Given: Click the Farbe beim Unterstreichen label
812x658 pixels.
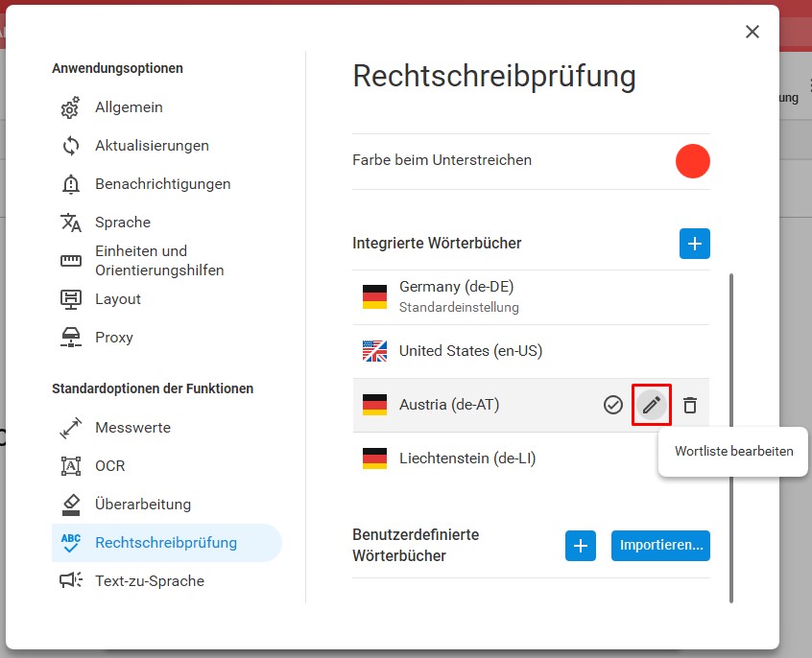Looking at the screenshot, I should coord(442,160).
